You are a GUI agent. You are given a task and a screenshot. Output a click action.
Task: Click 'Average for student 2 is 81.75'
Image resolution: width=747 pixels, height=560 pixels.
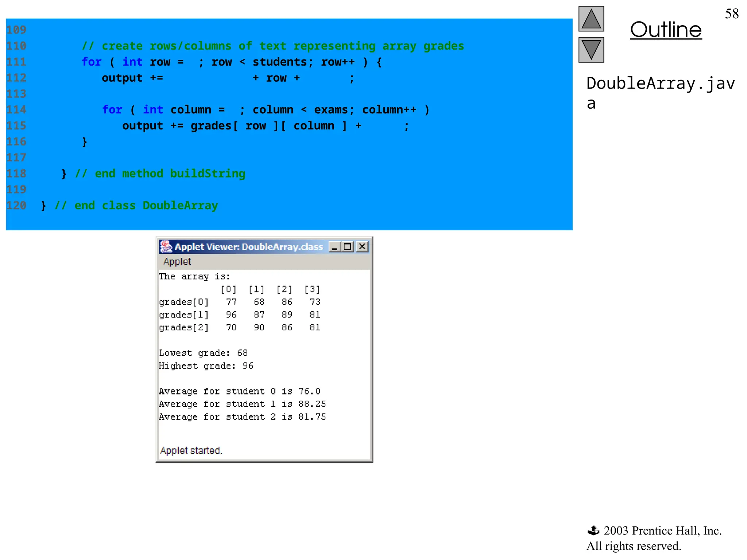(243, 417)
